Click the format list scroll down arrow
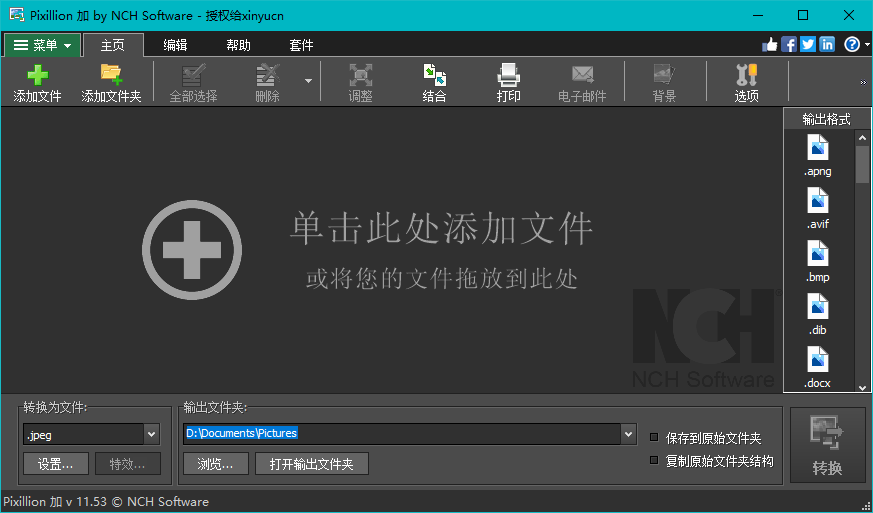 [862, 387]
